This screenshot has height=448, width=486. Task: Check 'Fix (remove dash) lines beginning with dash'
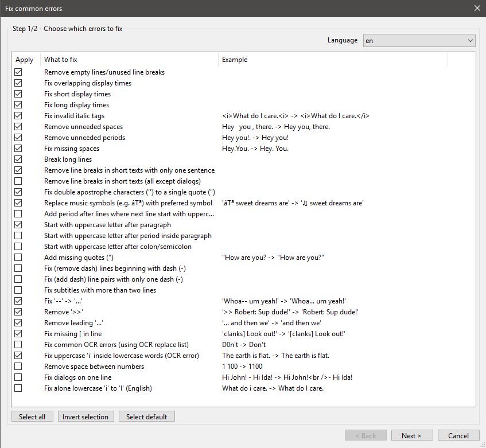point(18,268)
